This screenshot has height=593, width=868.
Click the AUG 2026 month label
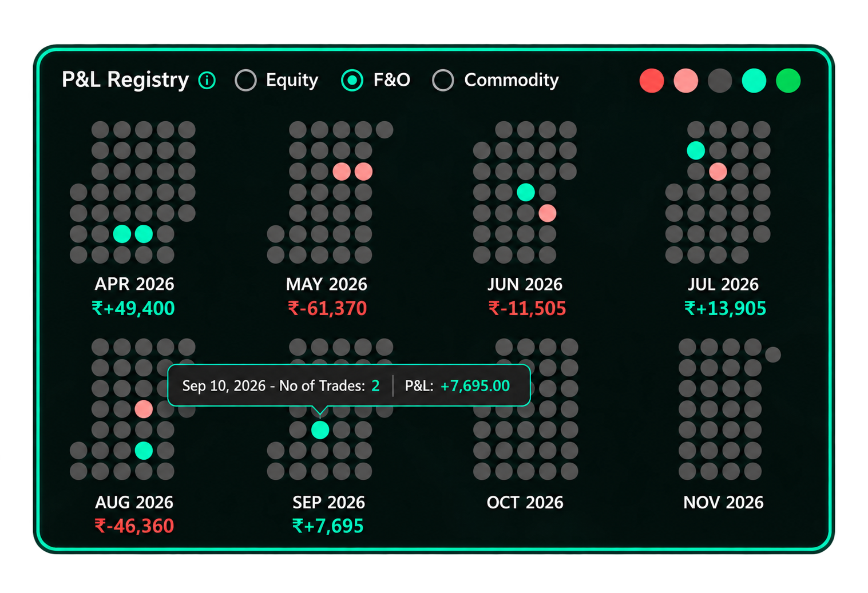pos(134,503)
